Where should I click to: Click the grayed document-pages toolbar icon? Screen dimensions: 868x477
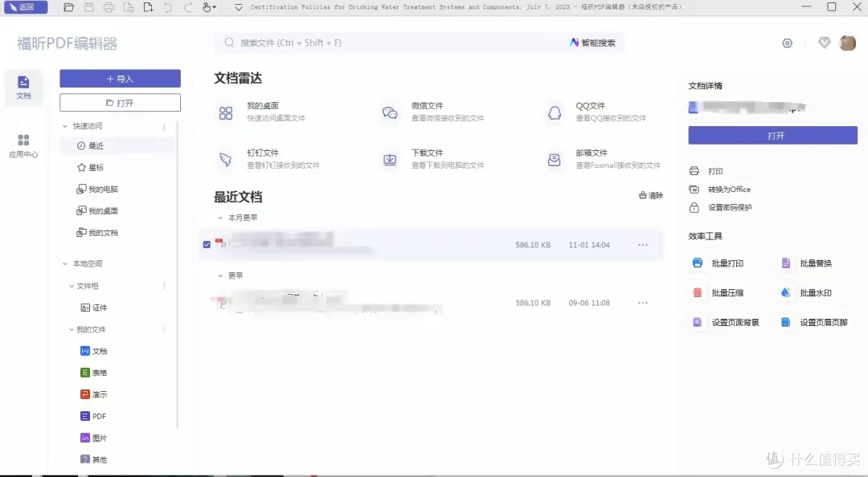tap(129, 8)
